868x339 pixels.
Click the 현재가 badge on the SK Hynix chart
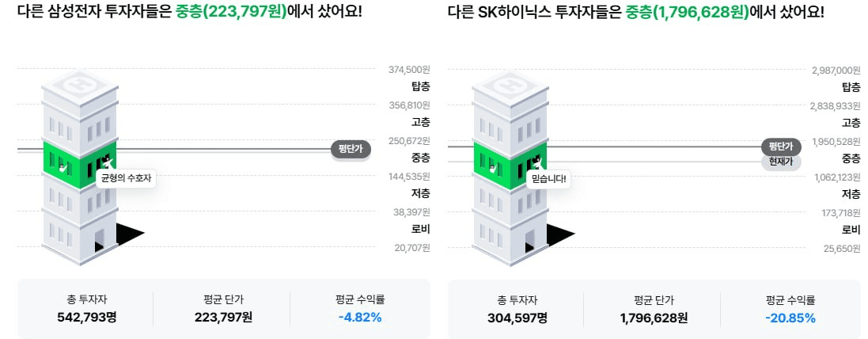pyautogui.click(x=781, y=162)
